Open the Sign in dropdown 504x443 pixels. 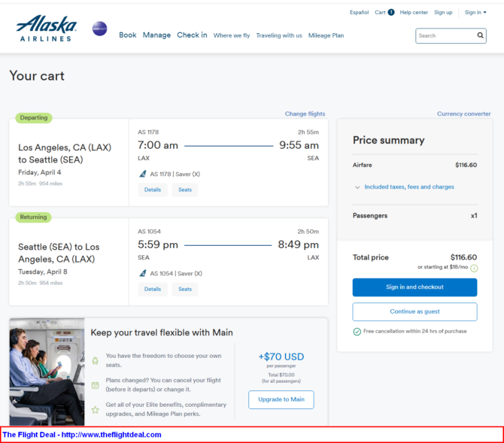[x=475, y=12]
